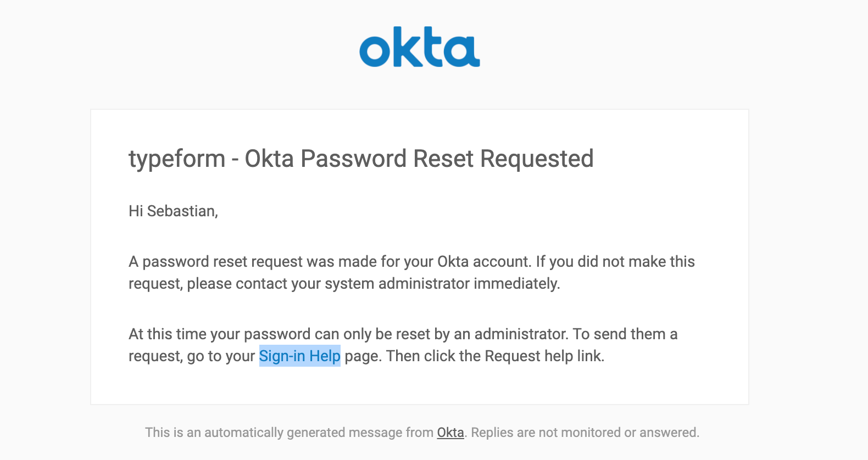This screenshot has height=460, width=868.
Task: Click Replies are not monitored or answered text
Action: (585, 433)
